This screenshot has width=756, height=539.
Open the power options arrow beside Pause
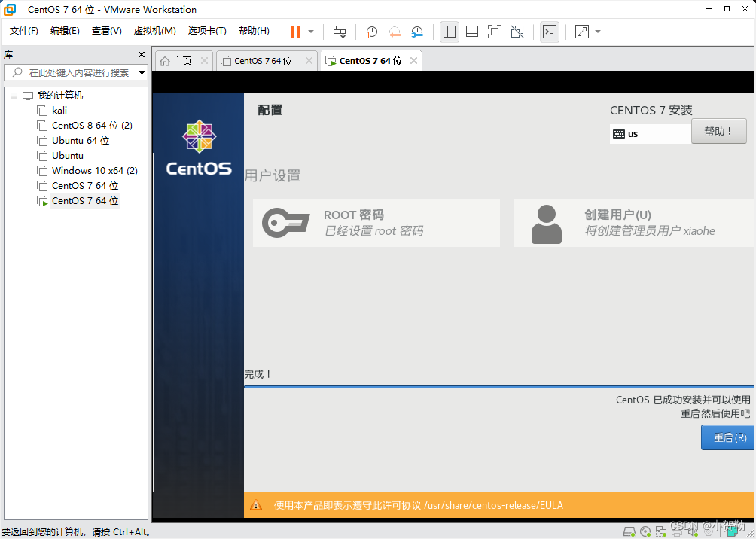pyautogui.click(x=311, y=32)
